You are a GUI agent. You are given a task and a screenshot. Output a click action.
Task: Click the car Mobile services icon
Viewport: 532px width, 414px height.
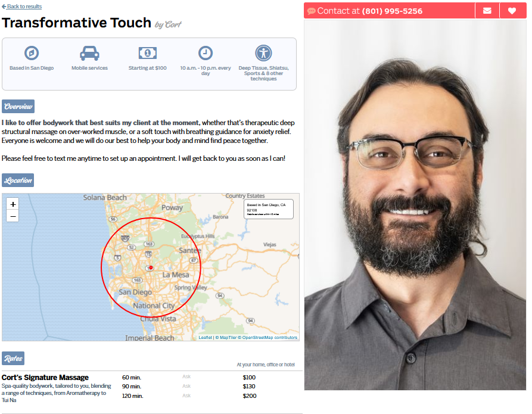[89, 53]
